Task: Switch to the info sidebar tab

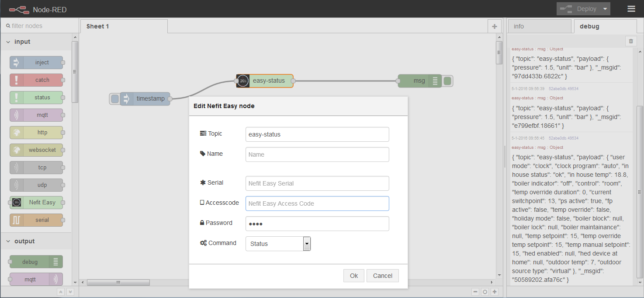Action: (x=540, y=26)
